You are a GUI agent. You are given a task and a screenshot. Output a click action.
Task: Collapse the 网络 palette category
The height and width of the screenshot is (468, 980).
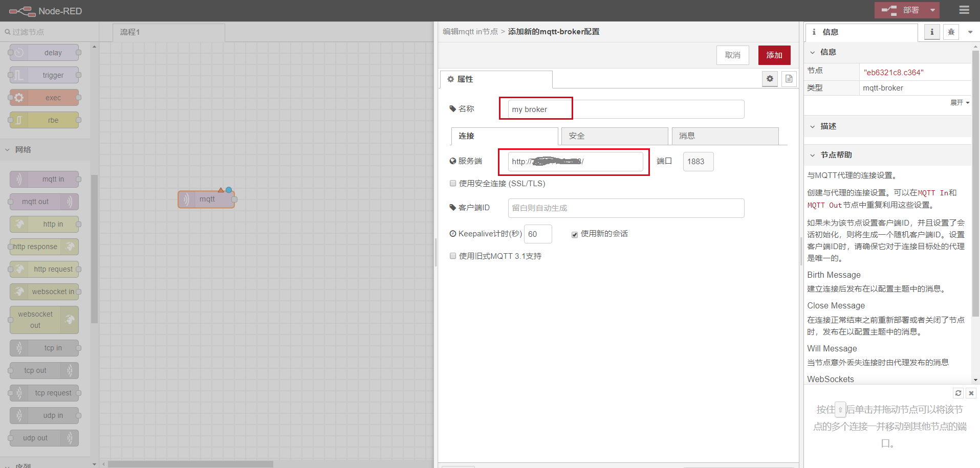[45, 149]
